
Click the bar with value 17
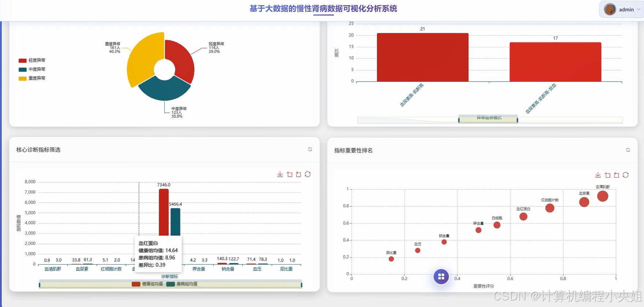(x=555, y=62)
